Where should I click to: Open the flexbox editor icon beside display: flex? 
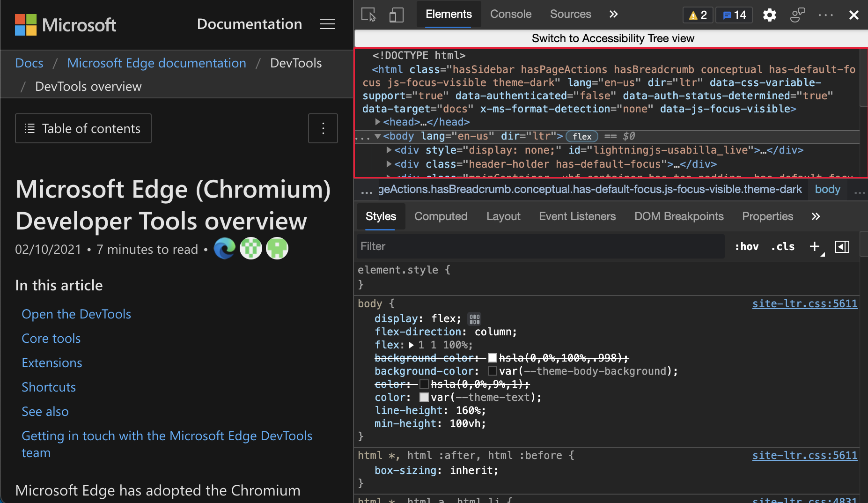point(474,319)
